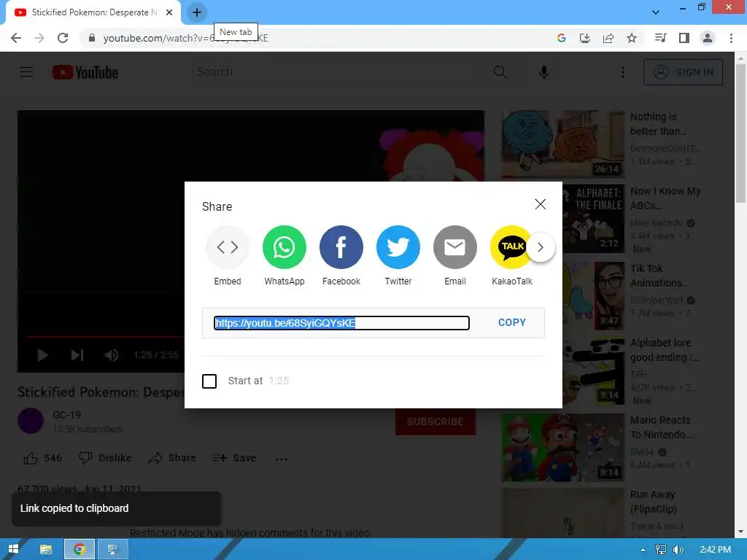This screenshot has width=747, height=560.
Task: Share the video via WhatsApp
Action: [285, 247]
